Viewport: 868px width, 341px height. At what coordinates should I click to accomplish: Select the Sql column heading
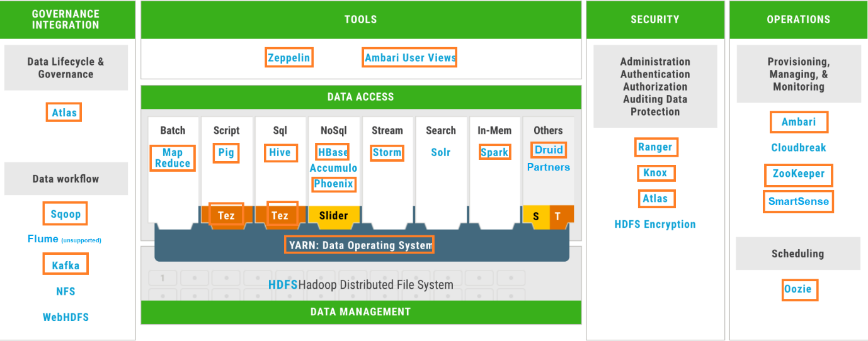[280, 130]
